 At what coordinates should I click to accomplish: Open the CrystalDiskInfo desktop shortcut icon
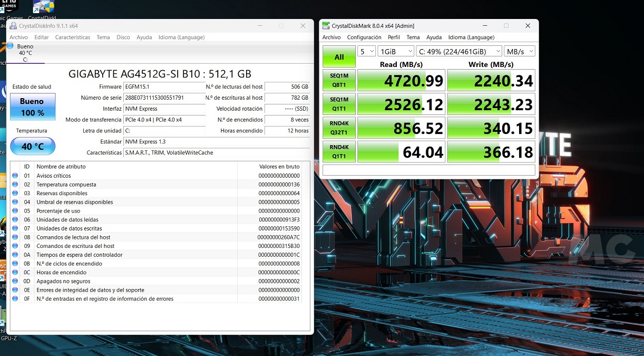(x=43, y=7)
